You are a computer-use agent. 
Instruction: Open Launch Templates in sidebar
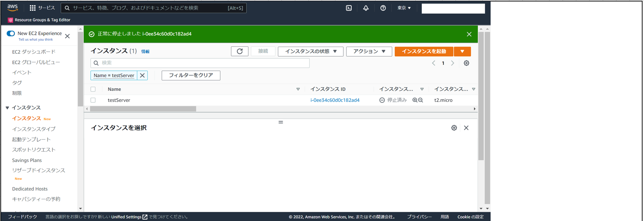pos(31,139)
